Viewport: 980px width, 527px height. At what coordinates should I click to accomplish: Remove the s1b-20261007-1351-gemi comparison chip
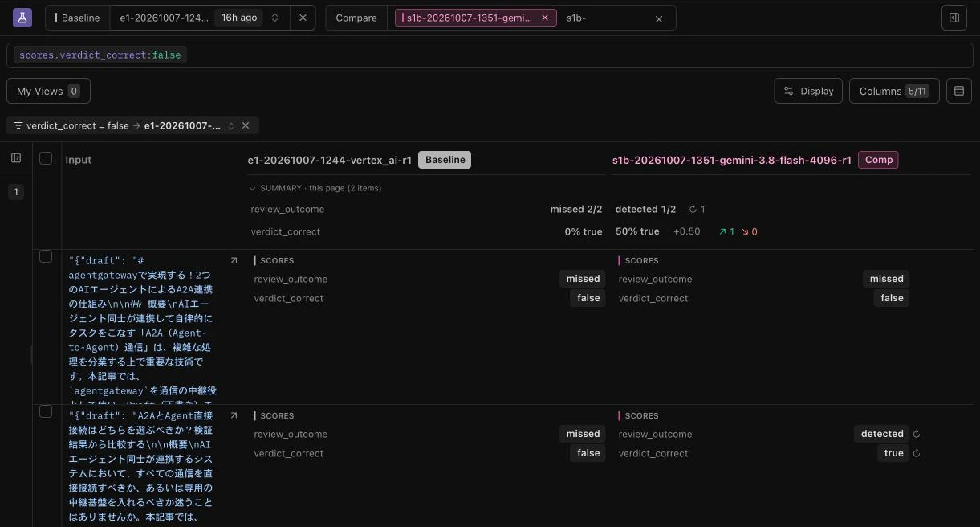pyautogui.click(x=545, y=18)
